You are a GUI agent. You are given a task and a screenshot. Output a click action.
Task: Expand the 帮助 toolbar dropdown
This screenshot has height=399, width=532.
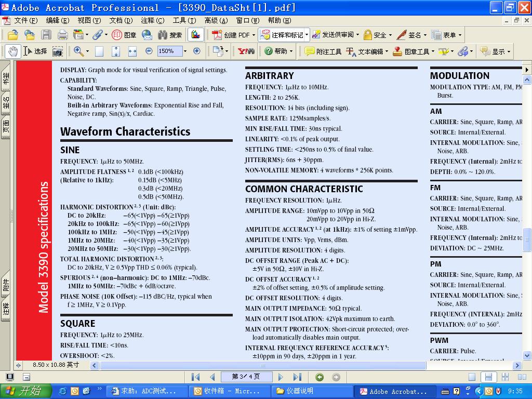click(x=291, y=51)
